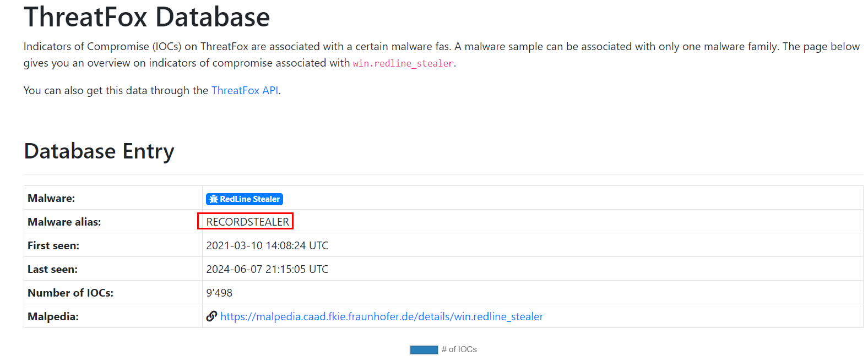Screen dimensions: 868x356
Task: Open the Malpedia win.redline_stealer URL
Action: (382, 317)
